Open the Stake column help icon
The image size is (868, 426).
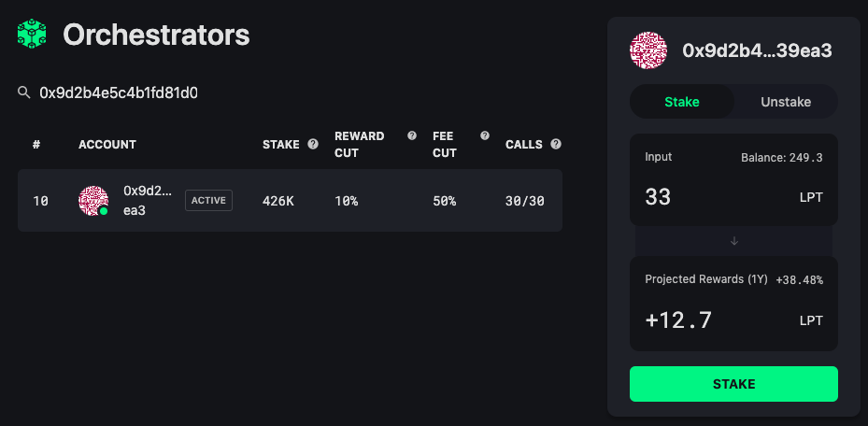coord(313,145)
